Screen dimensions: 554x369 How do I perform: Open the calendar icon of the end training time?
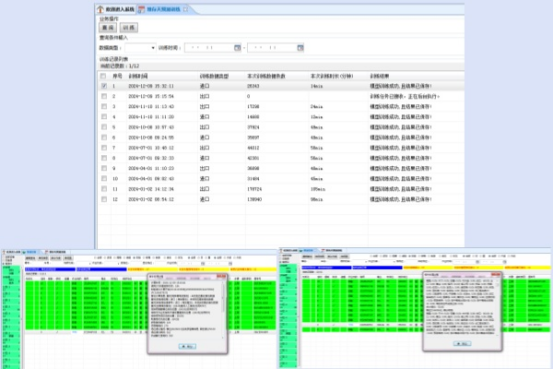[x=300, y=48]
